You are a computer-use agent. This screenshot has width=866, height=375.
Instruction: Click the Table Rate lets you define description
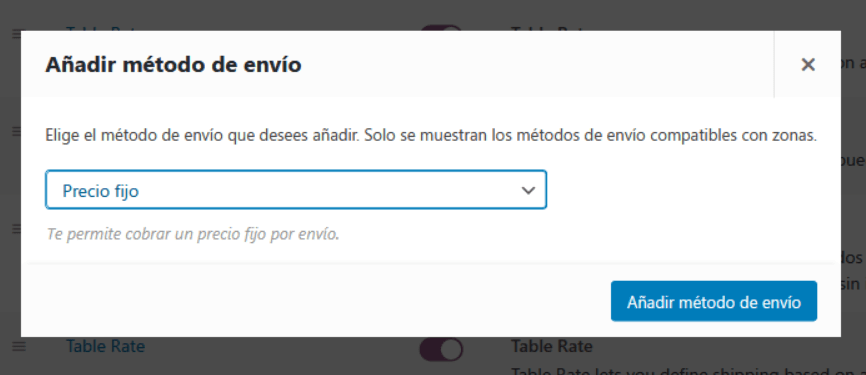688,371
